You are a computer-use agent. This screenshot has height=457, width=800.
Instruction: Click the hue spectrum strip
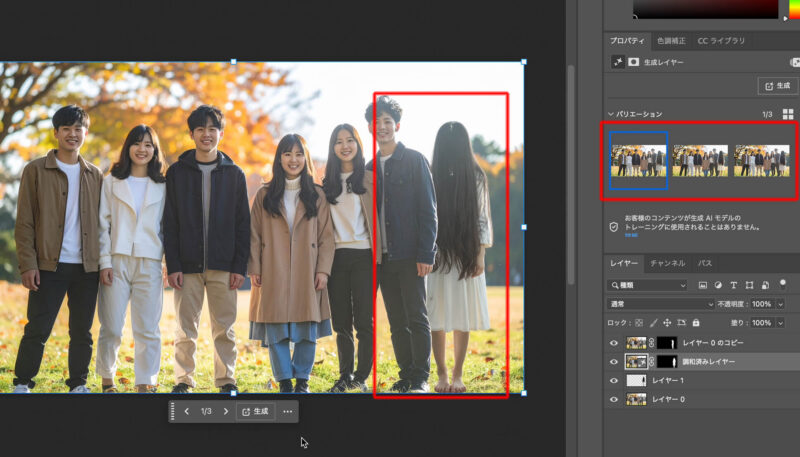794,9
